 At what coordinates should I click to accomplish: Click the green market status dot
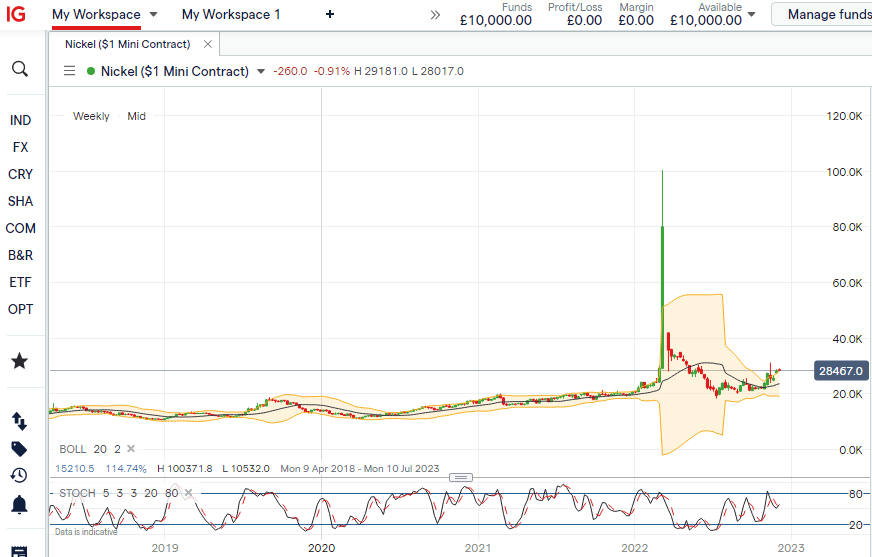point(91,71)
